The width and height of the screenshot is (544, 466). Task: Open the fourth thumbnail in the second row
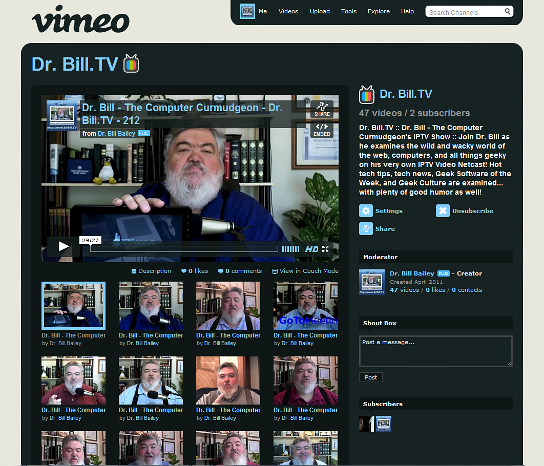(305, 380)
